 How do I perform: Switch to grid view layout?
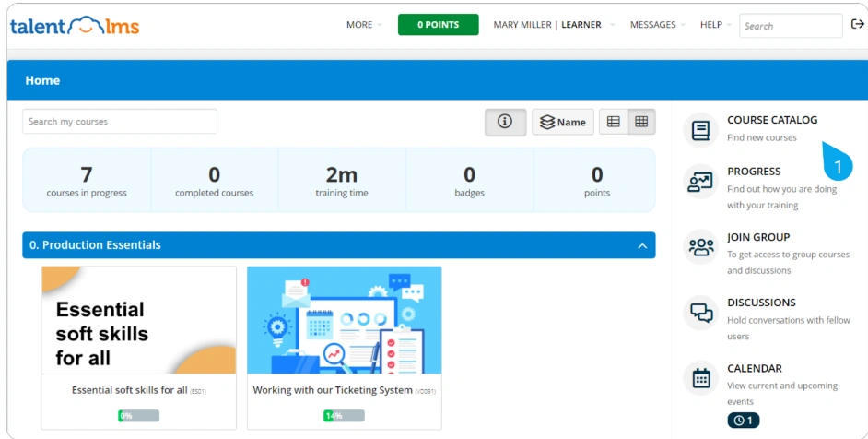click(641, 122)
